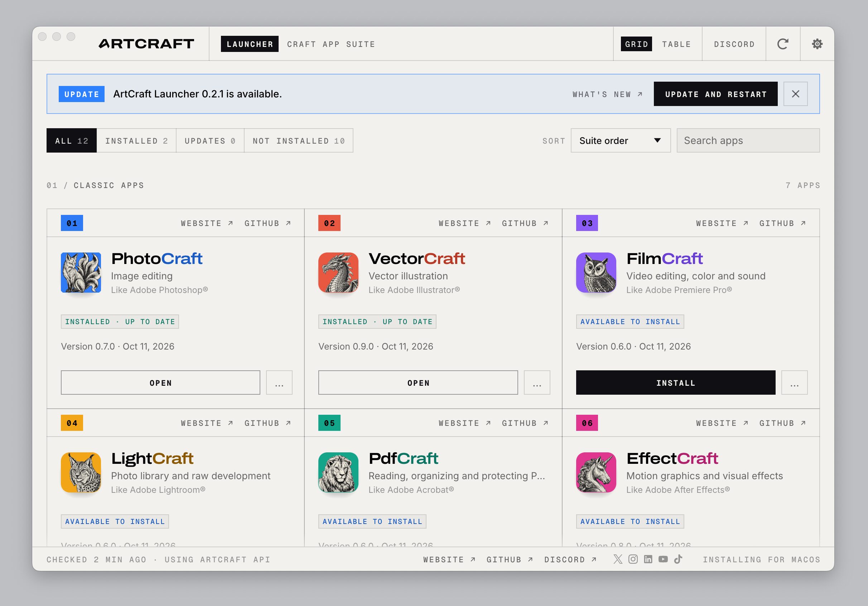Screen dimensions: 868x606
Task: Open VectorCraft more options menu
Action: (537, 383)
